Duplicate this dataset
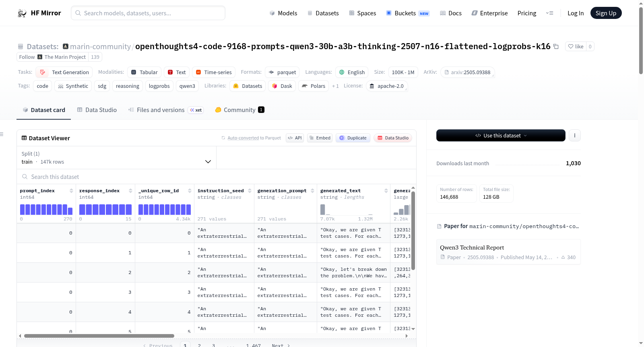Image resolution: width=644 pixels, height=347 pixels. tap(353, 138)
